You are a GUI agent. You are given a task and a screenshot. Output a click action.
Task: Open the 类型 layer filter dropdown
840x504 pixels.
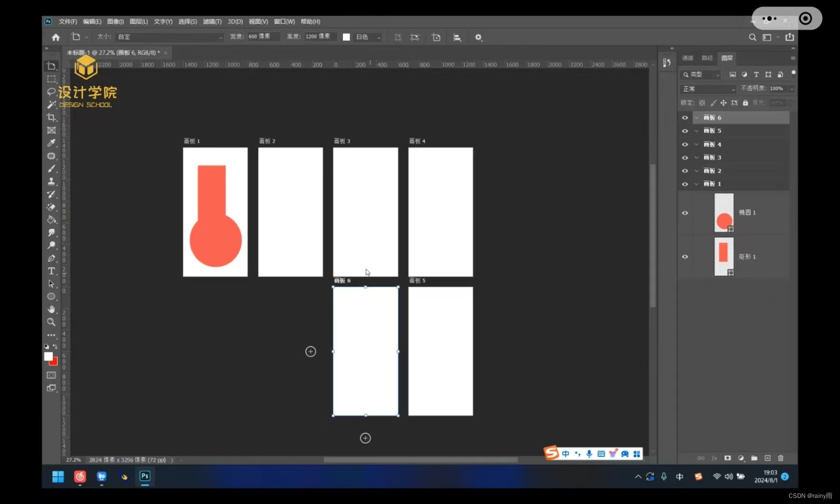(701, 75)
